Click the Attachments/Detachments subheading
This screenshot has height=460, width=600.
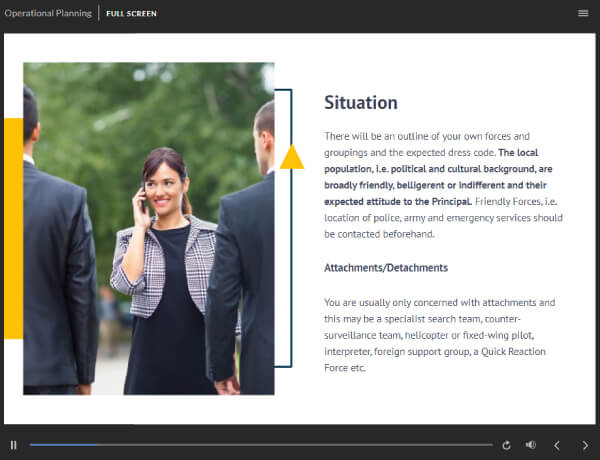tap(386, 268)
